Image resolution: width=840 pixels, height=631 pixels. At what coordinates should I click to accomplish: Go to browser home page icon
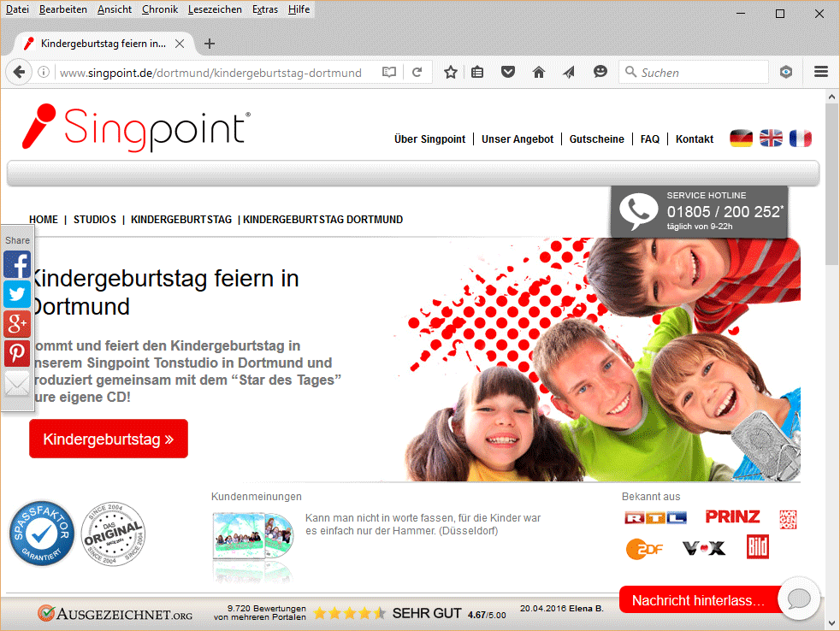tap(538, 72)
